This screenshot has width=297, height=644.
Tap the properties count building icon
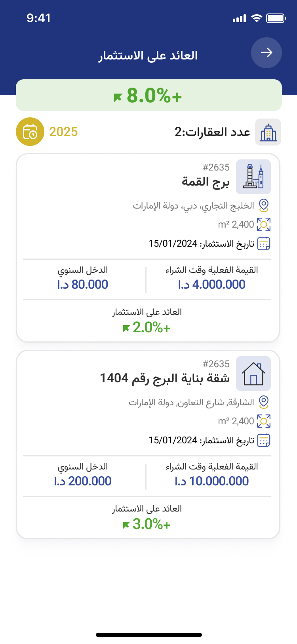coord(268,132)
